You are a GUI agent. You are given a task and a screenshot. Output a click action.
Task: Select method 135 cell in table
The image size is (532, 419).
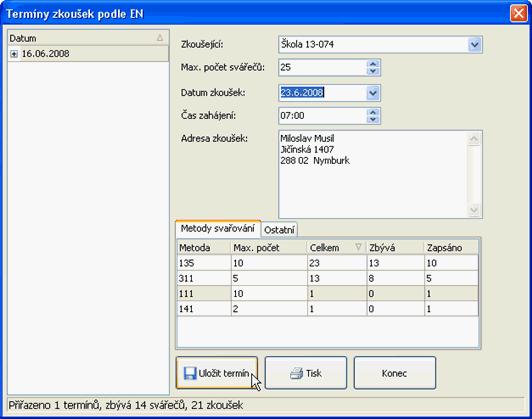204,263
